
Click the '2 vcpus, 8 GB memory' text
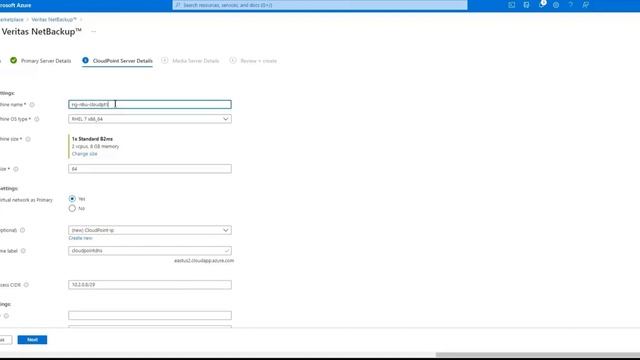tap(96, 146)
